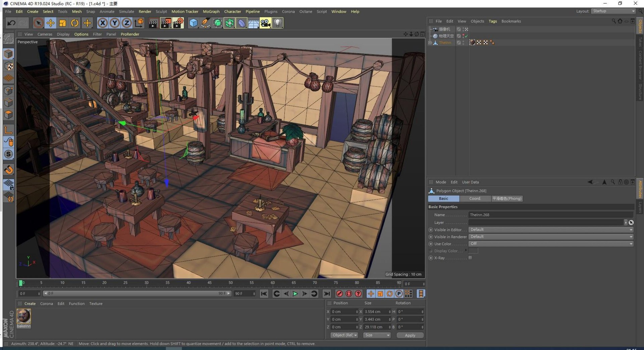644x350 pixels.
Task: Click the Record Active Objects button
Action: 339,294
